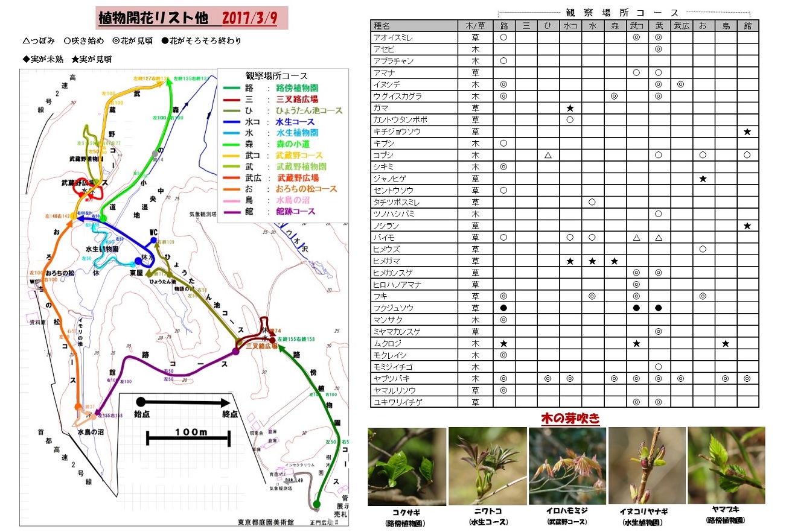The height and width of the screenshot is (532, 789).
Task: Click the orange お legend line
Action: [232, 189]
